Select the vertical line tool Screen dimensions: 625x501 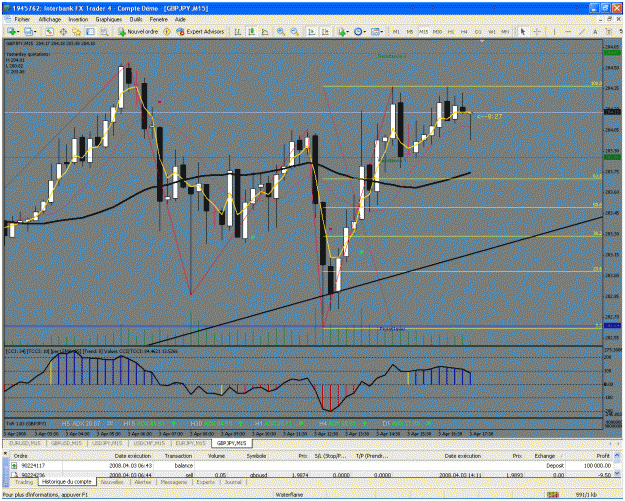[x=554, y=31]
